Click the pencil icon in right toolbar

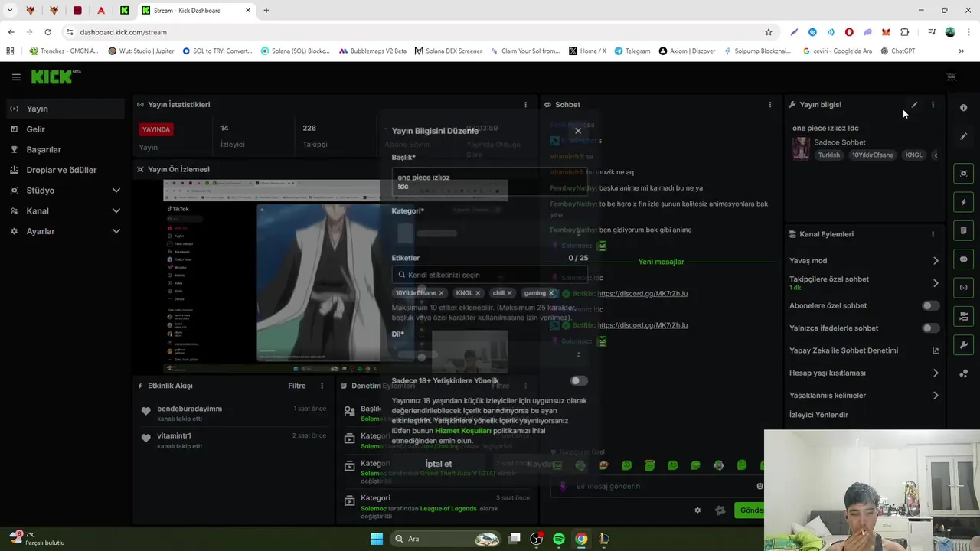click(x=963, y=136)
